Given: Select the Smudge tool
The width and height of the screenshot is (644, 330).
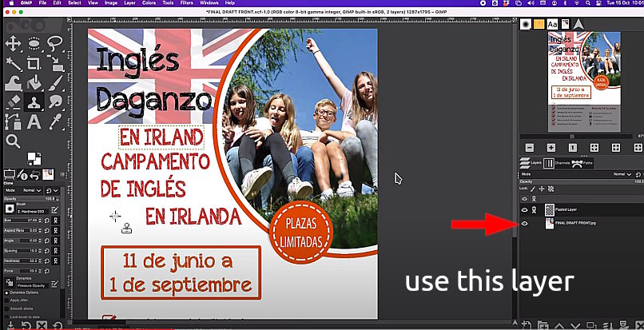Looking at the screenshot, I should point(54,102).
